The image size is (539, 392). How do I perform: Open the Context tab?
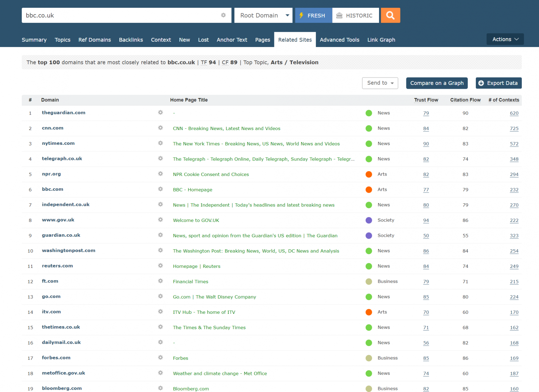[x=161, y=40]
